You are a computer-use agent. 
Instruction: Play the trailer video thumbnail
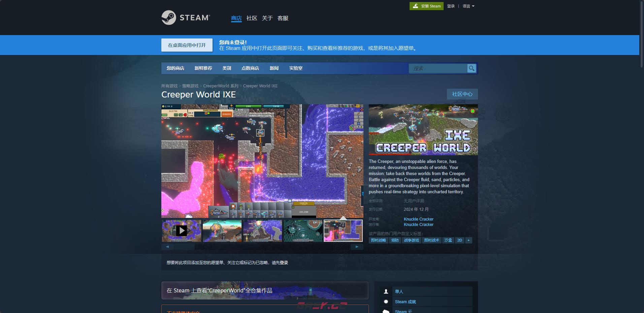click(182, 231)
